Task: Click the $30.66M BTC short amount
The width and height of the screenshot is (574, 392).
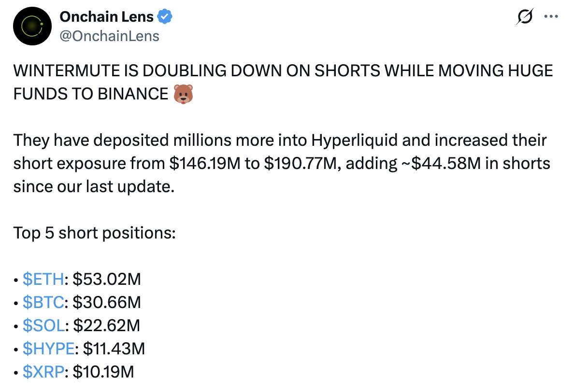Action: pos(106,302)
